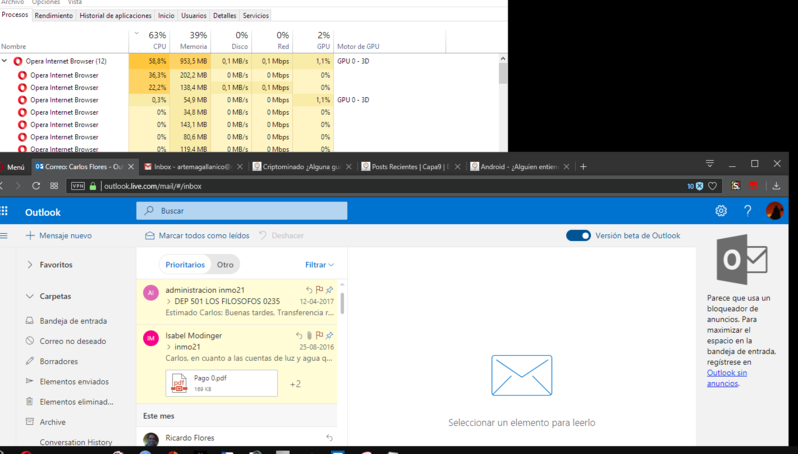Open Conversation History folder
The height and width of the screenshot is (454, 798).
pyautogui.click(x=76, y=442)
